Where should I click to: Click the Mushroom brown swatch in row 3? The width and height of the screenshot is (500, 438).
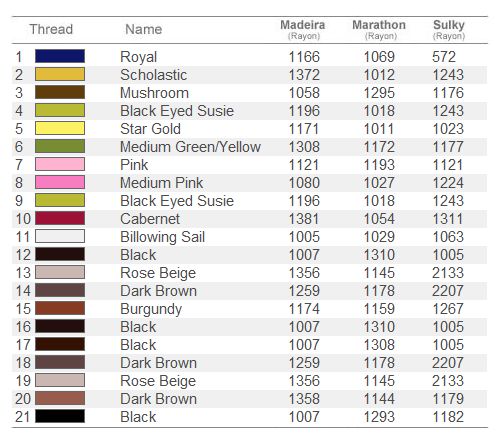[x=60, y=92]
